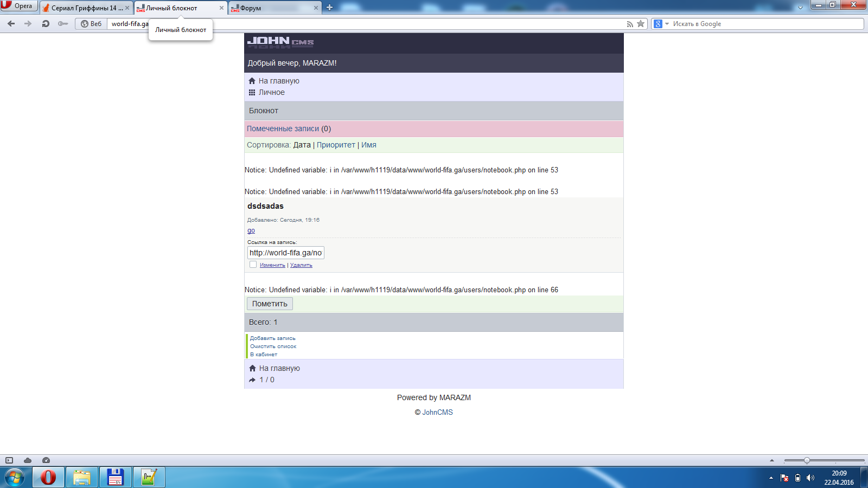
Task: Click the entry link URL field
Action: (285, 253)
